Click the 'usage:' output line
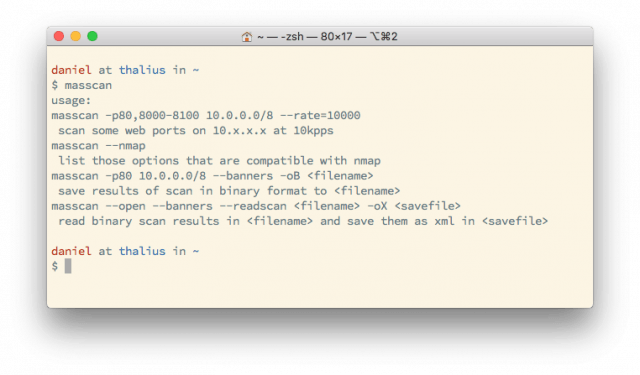The image size is (640, 375). coord(71,100)
